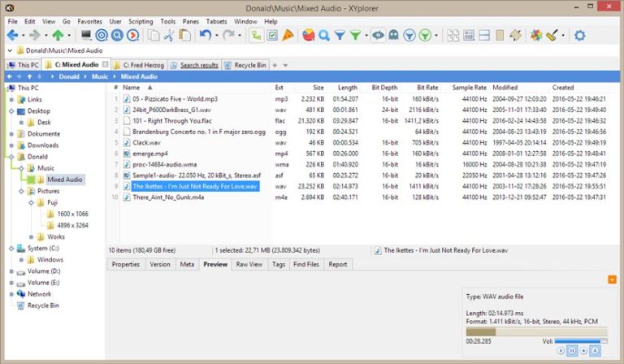Toggle the eye show-hidden-files icon

(x=378, y=36)
